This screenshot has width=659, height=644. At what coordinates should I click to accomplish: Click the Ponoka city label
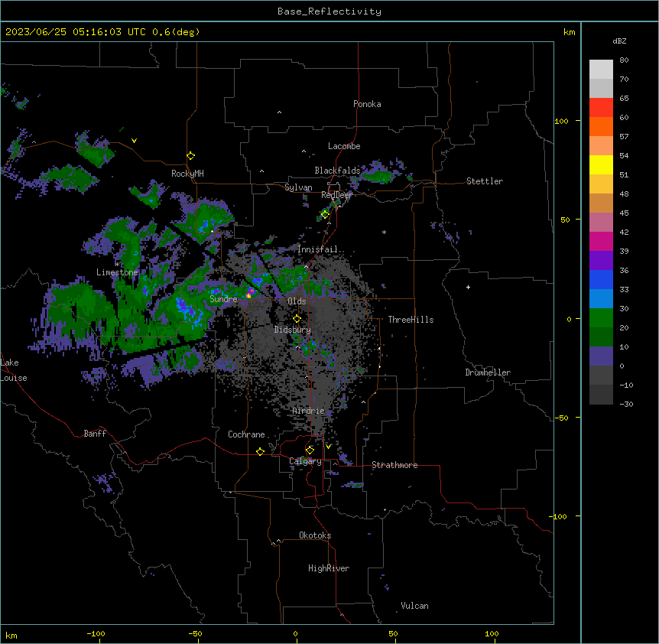coord(367,104)
